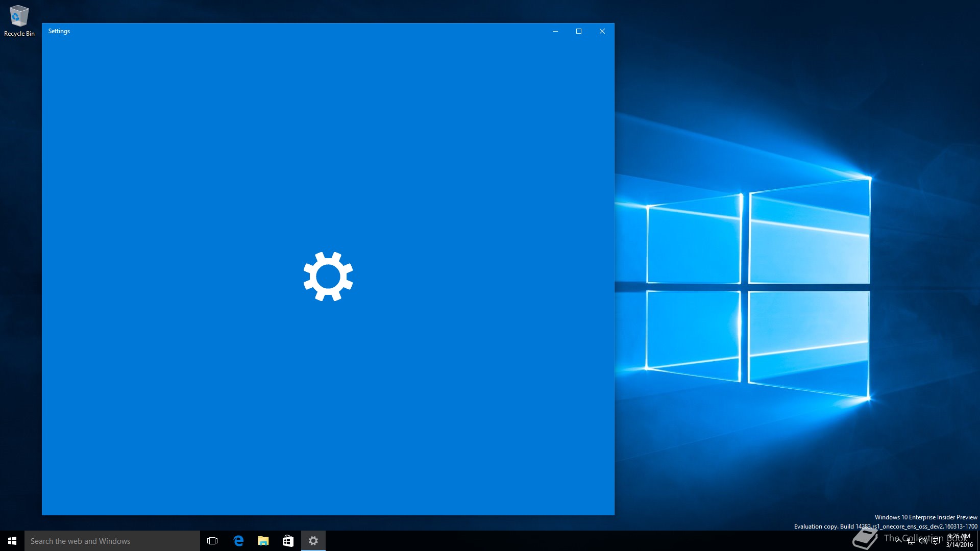Launch Microsoft Edge from the taskbar
Viewport: 980px width, 551px height.
point(238,541)
